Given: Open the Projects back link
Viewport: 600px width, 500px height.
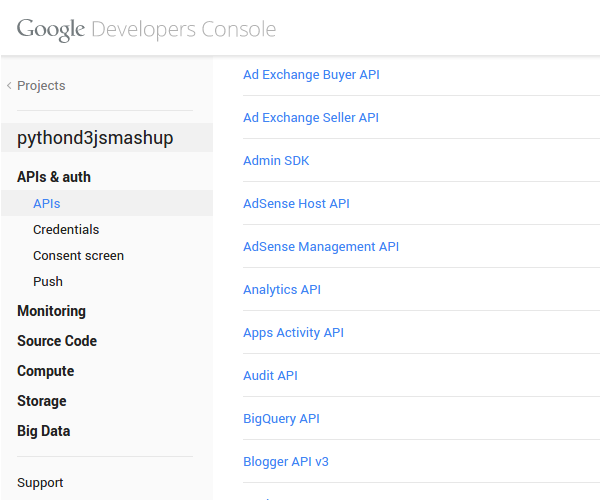Looking at the screenshot, I should [41, 86].
